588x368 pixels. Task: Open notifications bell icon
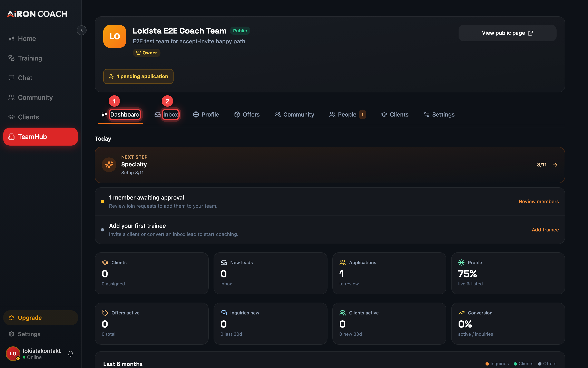[71, 354]
